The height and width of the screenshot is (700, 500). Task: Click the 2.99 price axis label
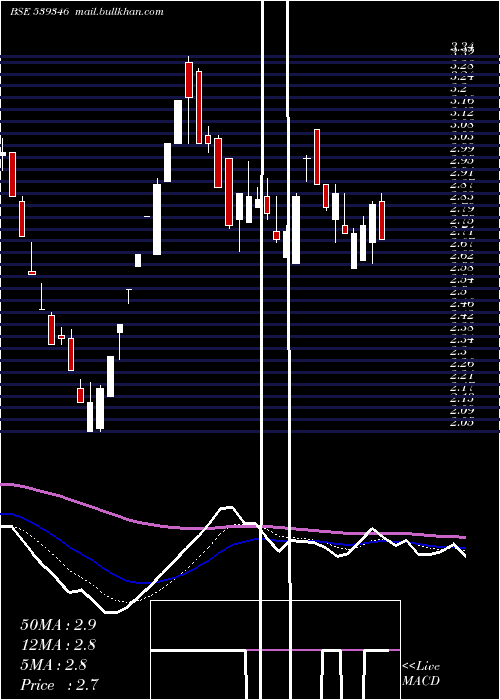click(462, 149)
